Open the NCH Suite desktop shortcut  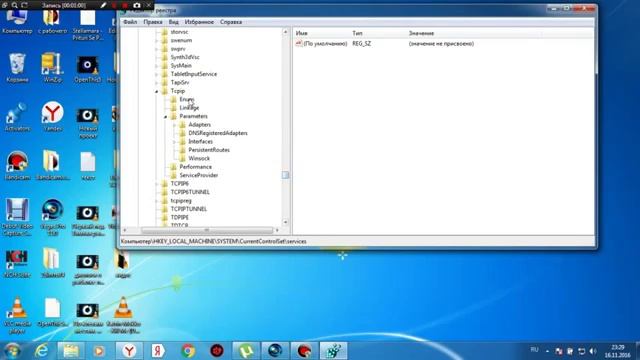coord(17,264)
